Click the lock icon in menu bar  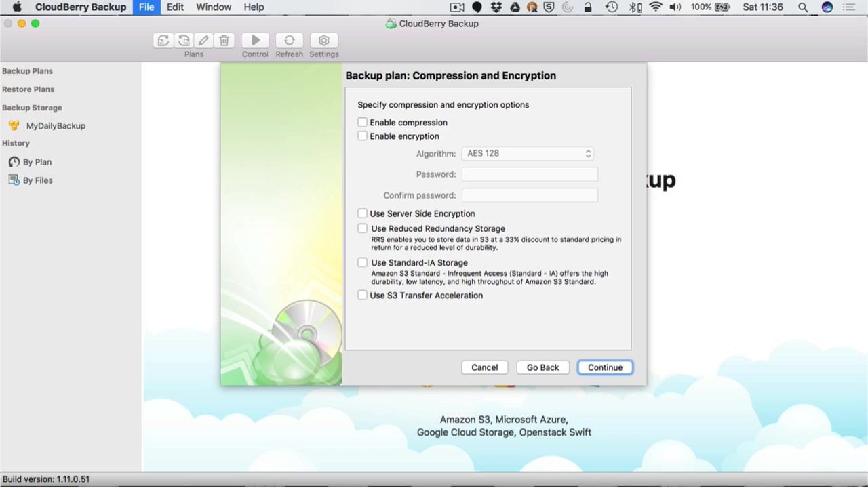[588, 7]
